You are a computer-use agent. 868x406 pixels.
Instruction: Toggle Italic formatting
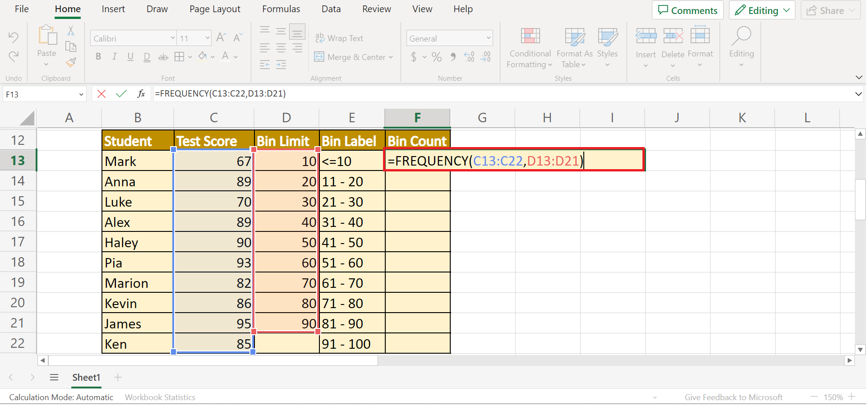point(114,57)
